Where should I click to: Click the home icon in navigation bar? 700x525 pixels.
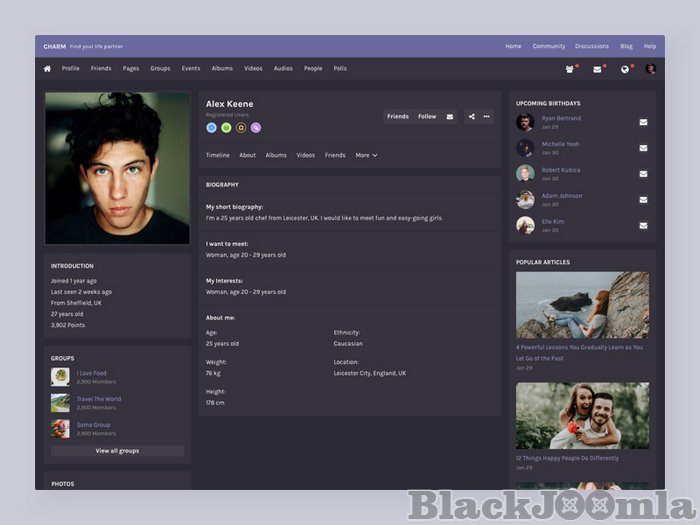[x=47, y=69]
